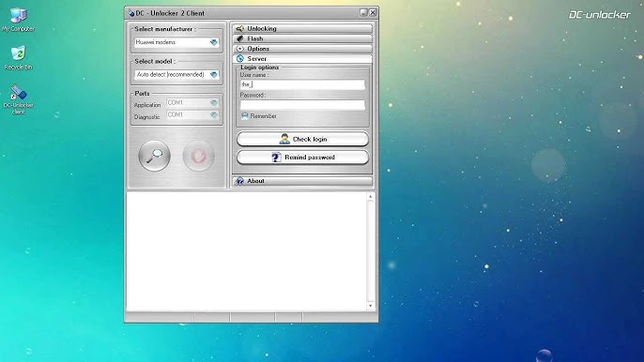Open the My Computer desktop icon
The image size is (644, 362).
[18, 20]
